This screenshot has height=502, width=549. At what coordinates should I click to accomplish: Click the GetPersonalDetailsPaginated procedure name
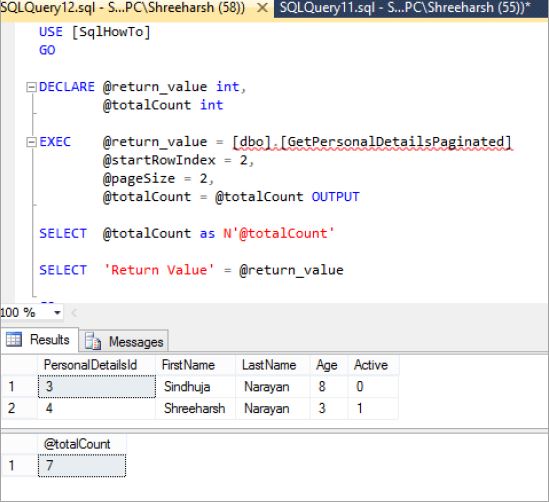click(396, 142)
